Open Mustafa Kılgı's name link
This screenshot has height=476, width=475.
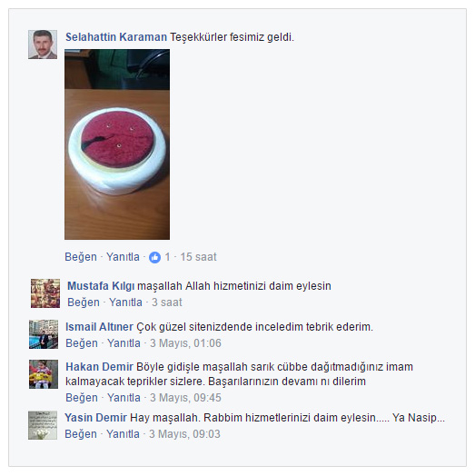click(x=101, y=286)
